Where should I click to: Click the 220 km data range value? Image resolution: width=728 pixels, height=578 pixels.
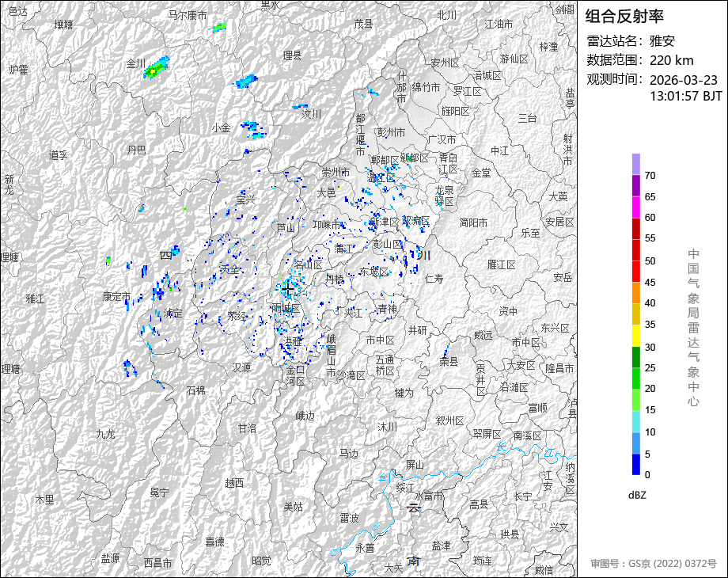(x=671, y=60)
